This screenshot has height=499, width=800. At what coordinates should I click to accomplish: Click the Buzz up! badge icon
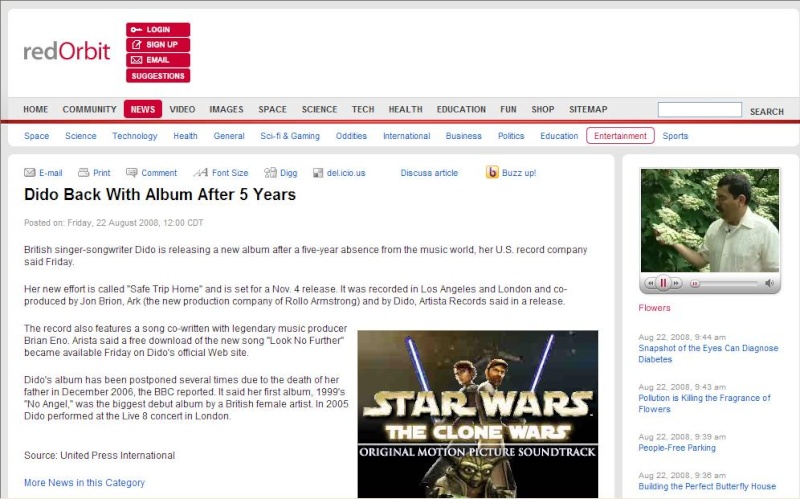click(492, 172)
